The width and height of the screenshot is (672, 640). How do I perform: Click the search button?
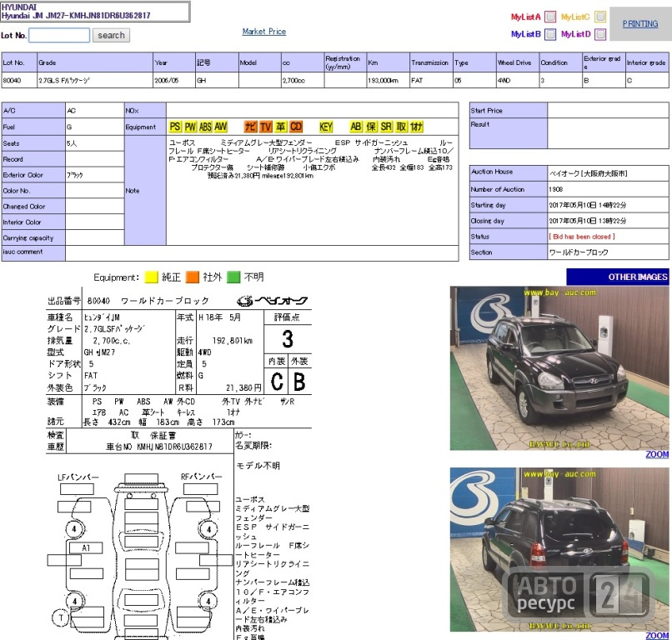pos(112,35)
